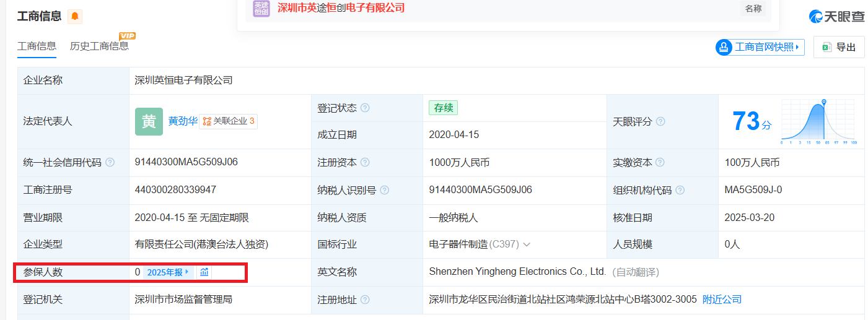Screen dimensions: 868x320
Task: Select 有限责任公司(港澳台法人独资) company type
Action: [x=201, y=244]
